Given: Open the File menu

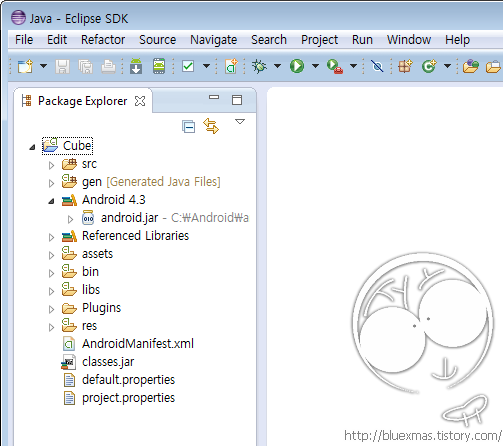Looking at the screenshot, I should pyautogui.click(x=24, y=40).
